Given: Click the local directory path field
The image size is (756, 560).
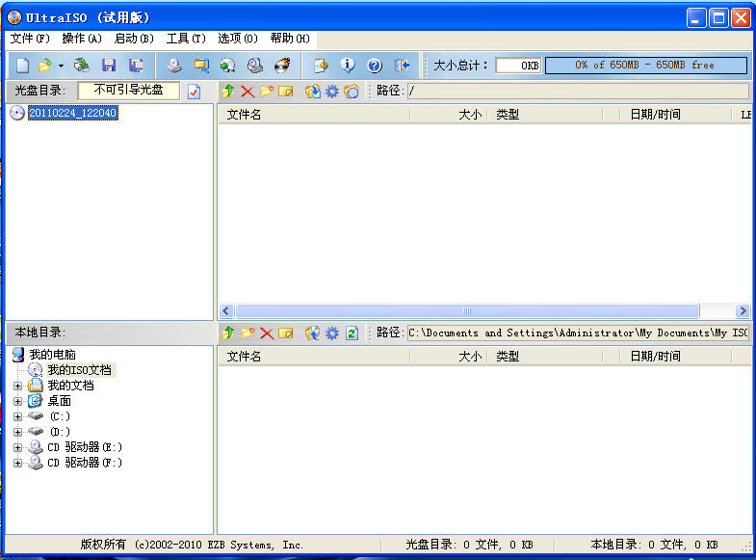Looking at the screenshot, I should coord(578,333).
